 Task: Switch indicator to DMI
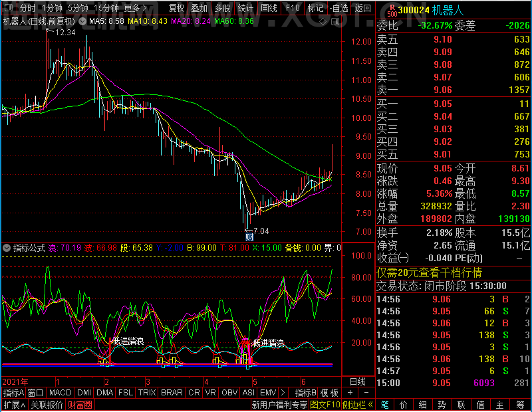[x=84, y=393]
